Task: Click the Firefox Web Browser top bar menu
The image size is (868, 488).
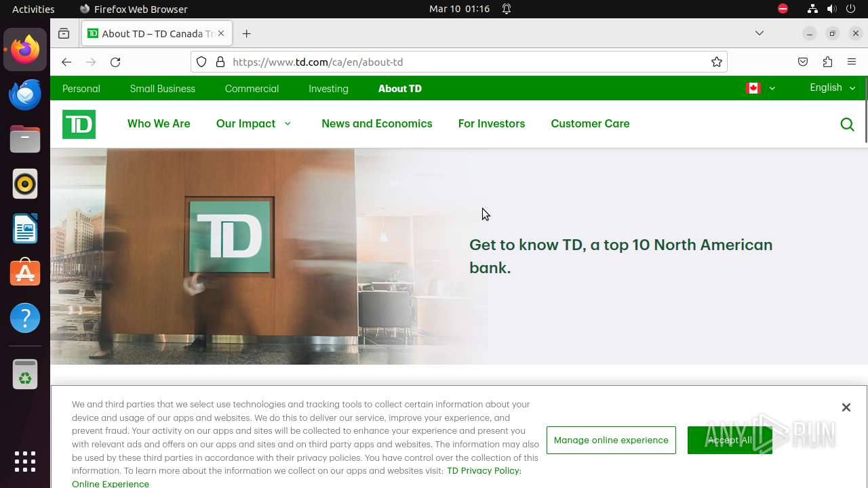Action: tap(134, 9)
